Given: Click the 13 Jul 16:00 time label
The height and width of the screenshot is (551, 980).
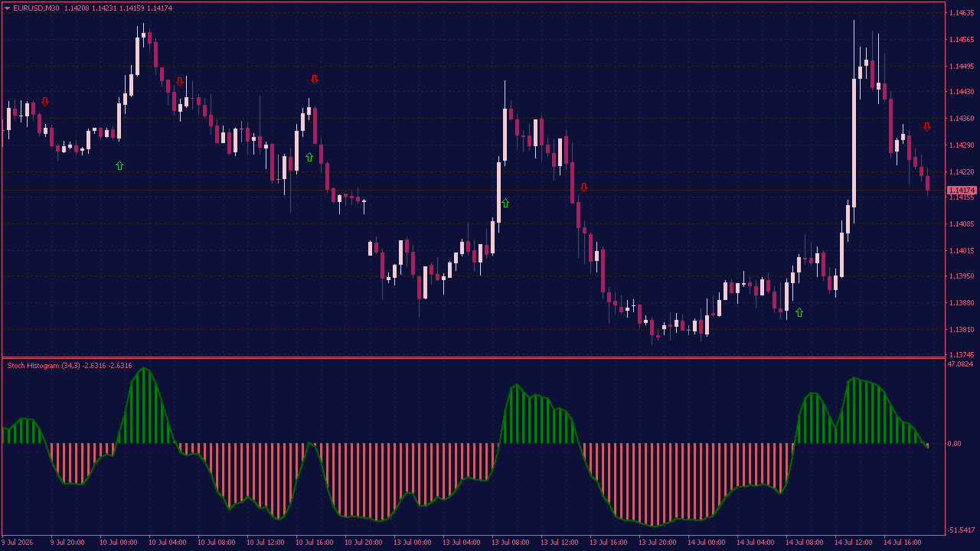Looking at the screenshot, I should click(x=608, y=543).
